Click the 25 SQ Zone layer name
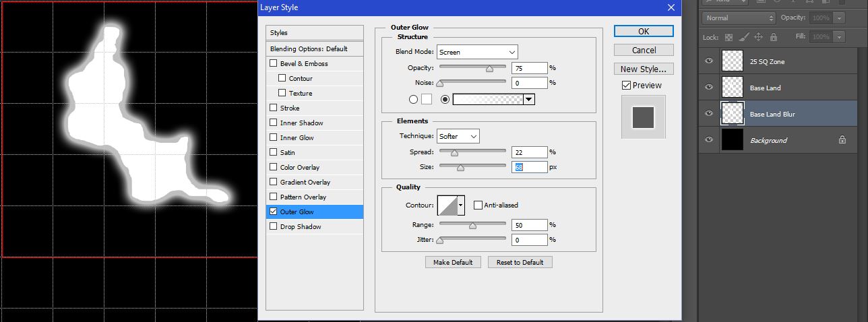Screen dimensions: 868x322 click(x=767, y=61)
